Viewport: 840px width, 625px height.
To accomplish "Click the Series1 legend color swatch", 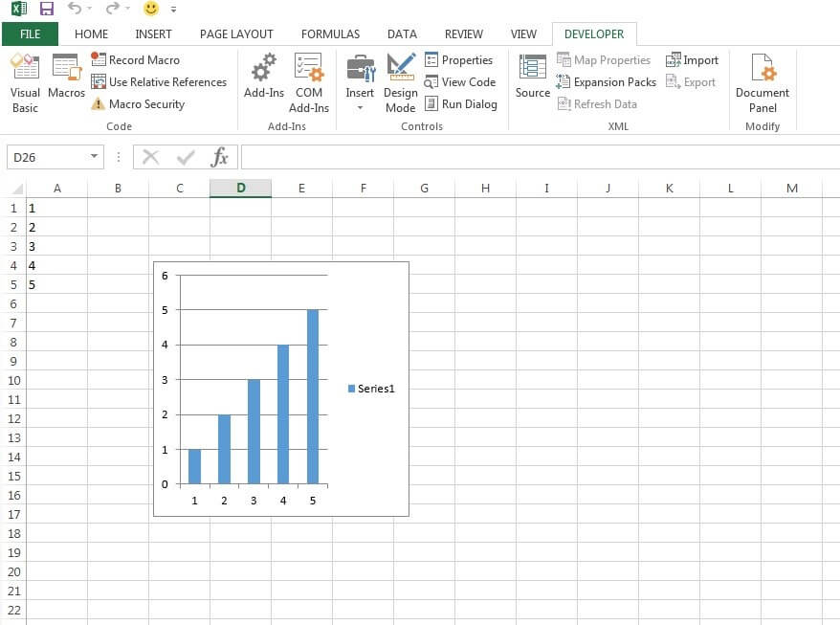I will click(x=351, y=389).
